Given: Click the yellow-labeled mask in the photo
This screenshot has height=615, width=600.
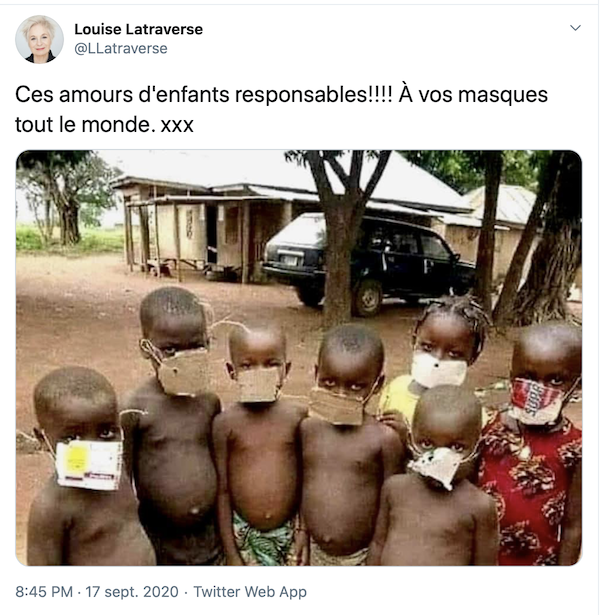Looking at the screenshot, I should (88, 465).
